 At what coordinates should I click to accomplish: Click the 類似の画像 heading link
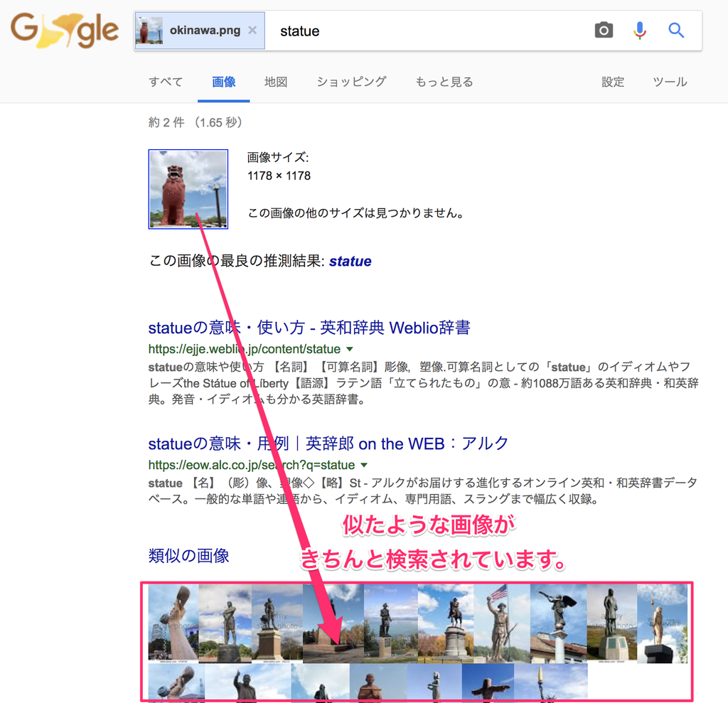(188, 556)
